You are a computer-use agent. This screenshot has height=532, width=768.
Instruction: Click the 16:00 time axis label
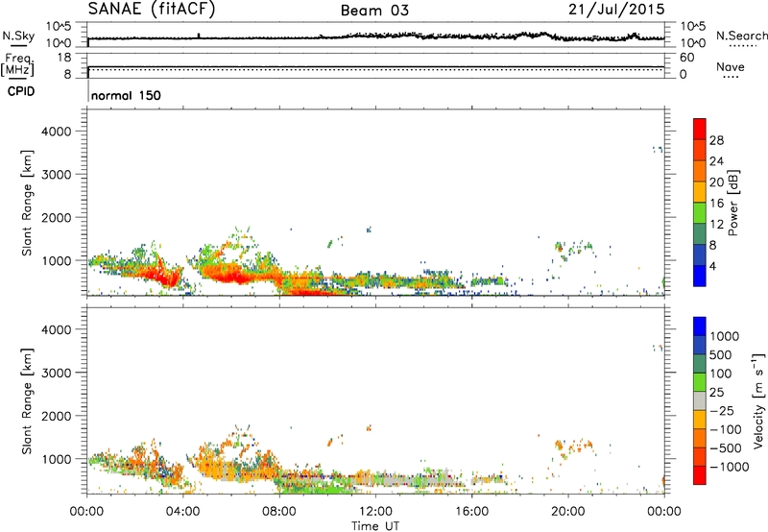472,512
